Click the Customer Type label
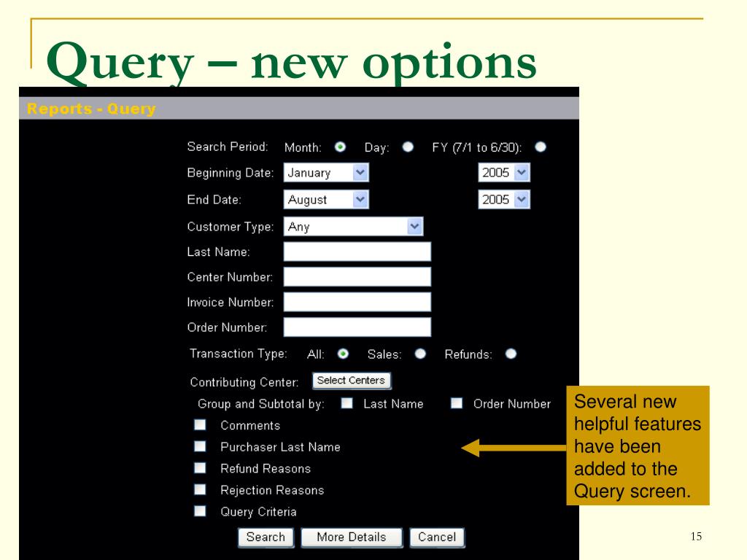The image size is (747, 560). click(231, 227)
